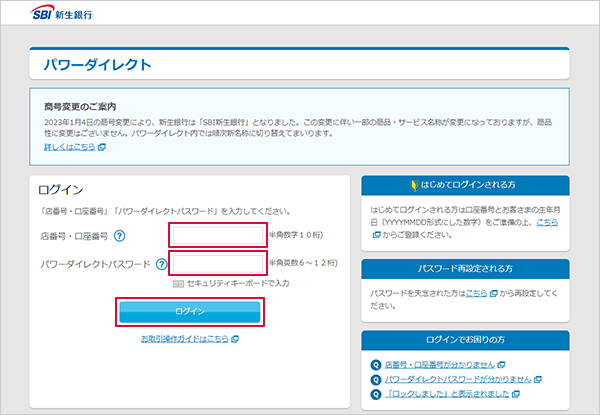The image size is (600, 415).
Task: Click the external-link icon after お取引操作ガイドはこちら
Action: pos(235,339)
